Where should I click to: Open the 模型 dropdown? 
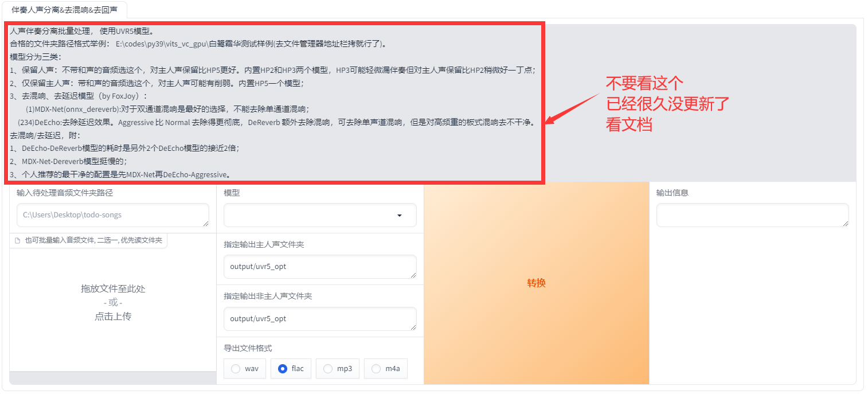tap(320, 215)
